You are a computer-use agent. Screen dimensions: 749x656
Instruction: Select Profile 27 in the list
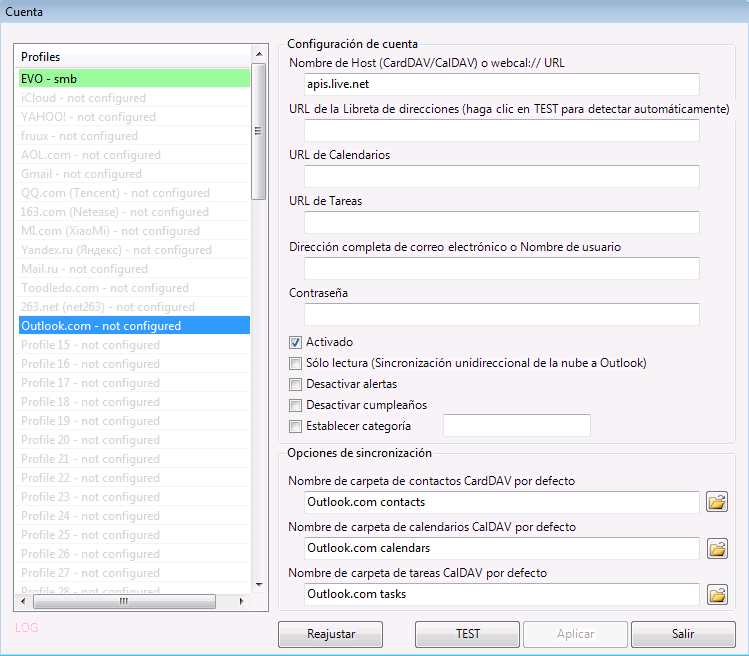click(x=134, y=573)
